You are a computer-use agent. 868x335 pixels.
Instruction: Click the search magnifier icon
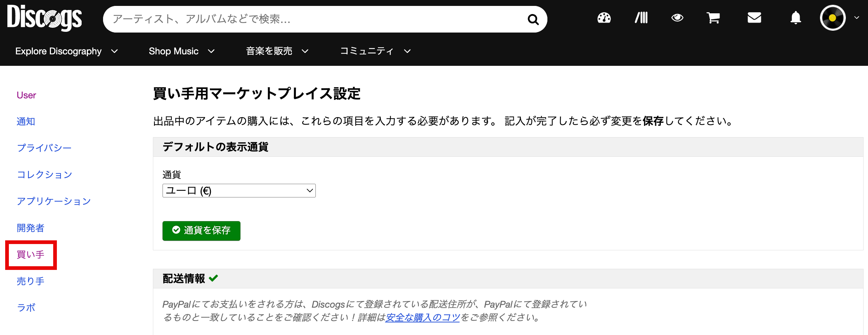coord(533,19)
